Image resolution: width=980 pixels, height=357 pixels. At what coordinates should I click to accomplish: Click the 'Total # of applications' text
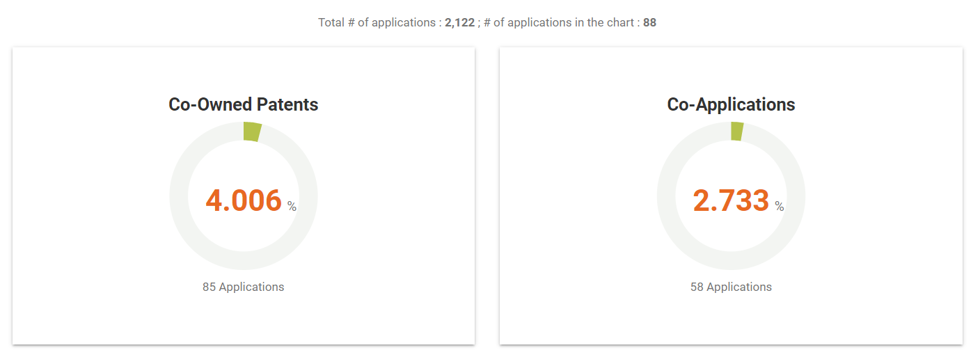(x=377, y=22)
